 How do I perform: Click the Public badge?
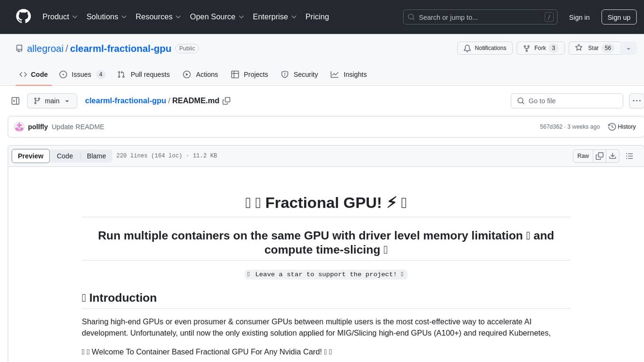point(187,48)
